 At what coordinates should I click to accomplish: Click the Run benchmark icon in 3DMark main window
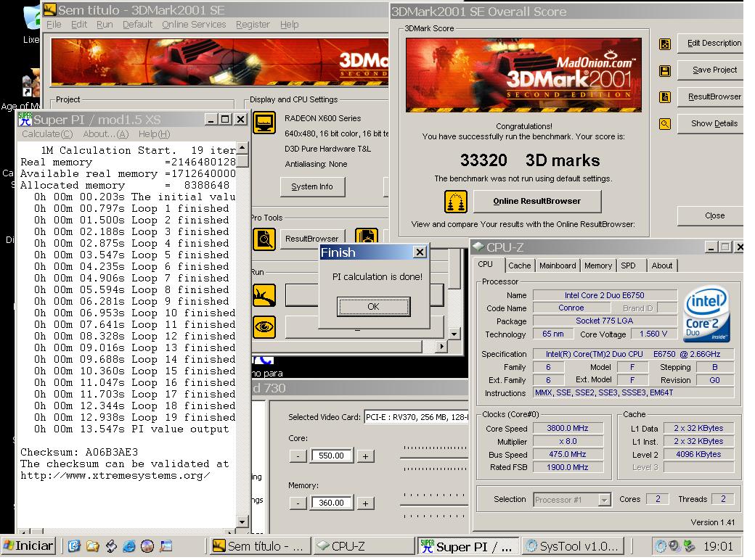(x=264, y=295)
